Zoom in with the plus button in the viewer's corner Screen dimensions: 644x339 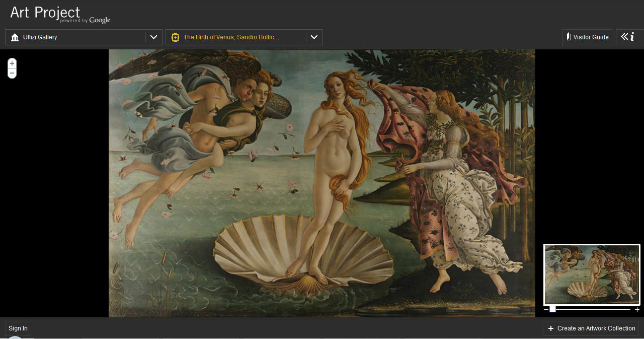click(12, 63)
